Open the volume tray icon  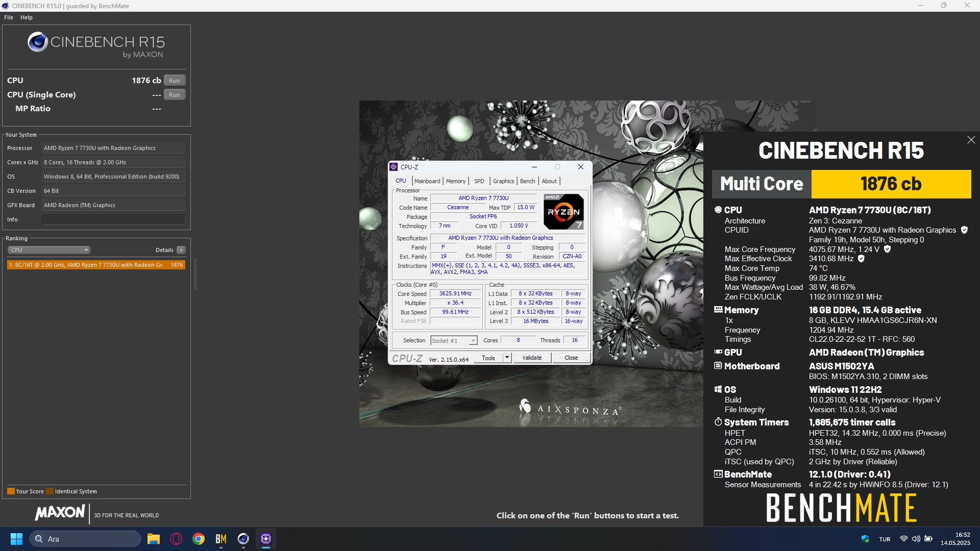916,539
